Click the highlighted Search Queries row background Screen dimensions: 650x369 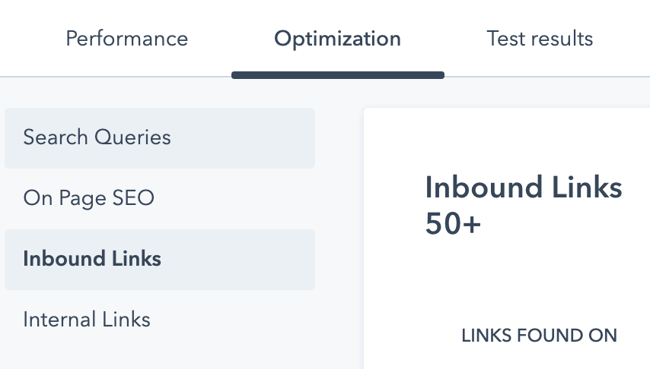(160, 138)
